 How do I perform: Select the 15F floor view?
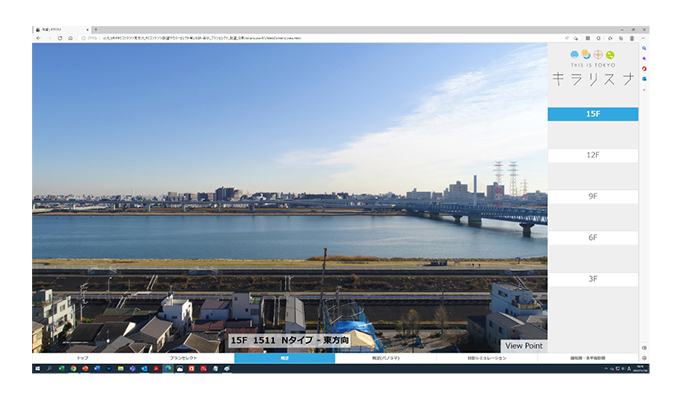pyautogui.click(x=592, y=114)
